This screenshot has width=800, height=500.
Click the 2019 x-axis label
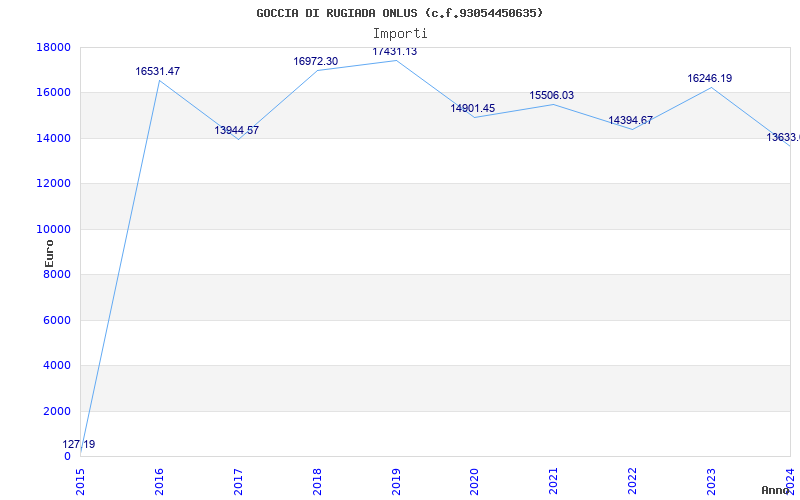[x=396, y=481]
